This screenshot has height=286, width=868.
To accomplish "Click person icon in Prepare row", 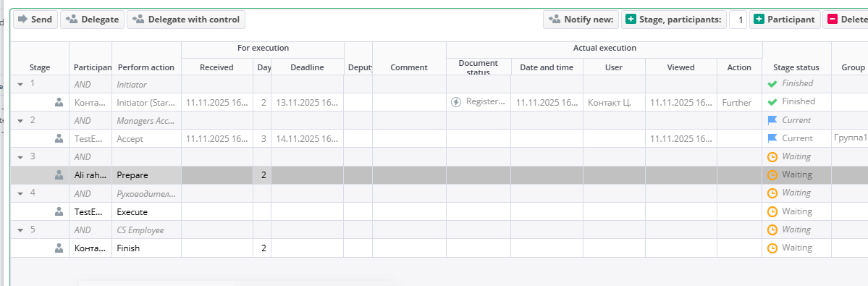I will click(x=59, y=174).
